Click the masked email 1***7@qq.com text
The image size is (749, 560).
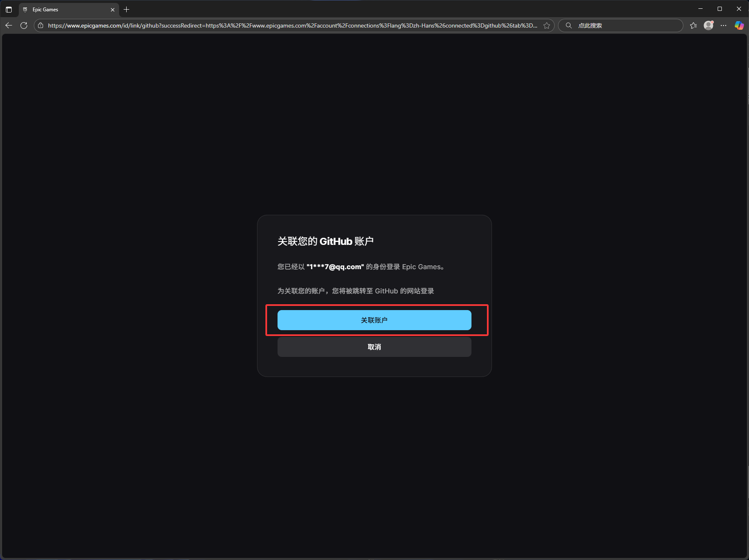pos(335,267)
